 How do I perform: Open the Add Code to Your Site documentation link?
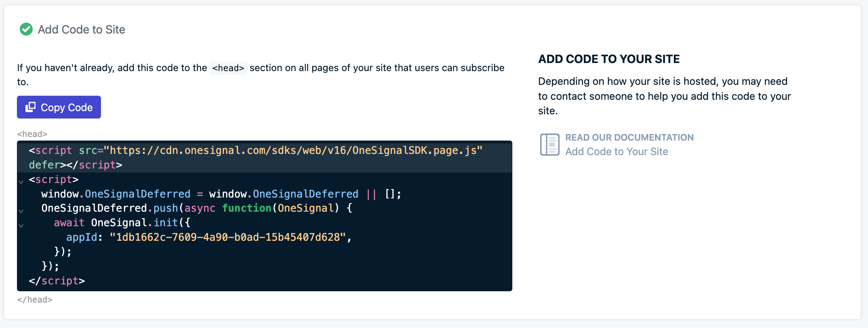pos(616,151)
